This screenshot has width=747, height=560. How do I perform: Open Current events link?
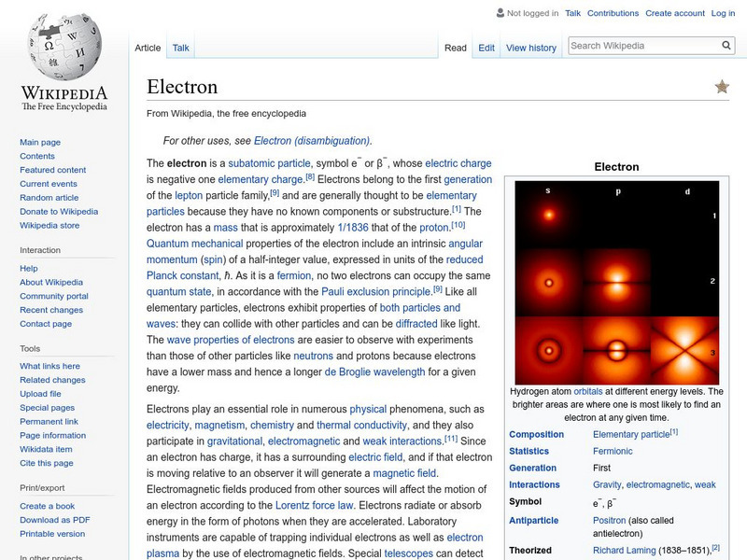(x=49, y=183)
